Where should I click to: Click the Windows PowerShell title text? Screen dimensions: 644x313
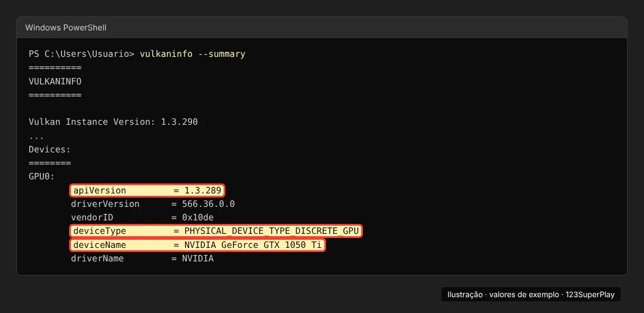coord(66,28)
